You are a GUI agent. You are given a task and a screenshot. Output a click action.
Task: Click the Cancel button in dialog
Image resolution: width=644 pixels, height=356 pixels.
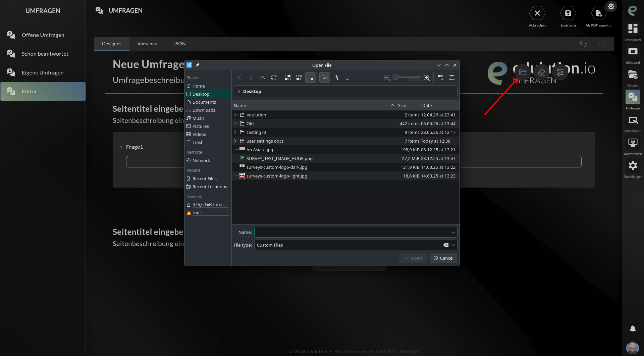443,258
